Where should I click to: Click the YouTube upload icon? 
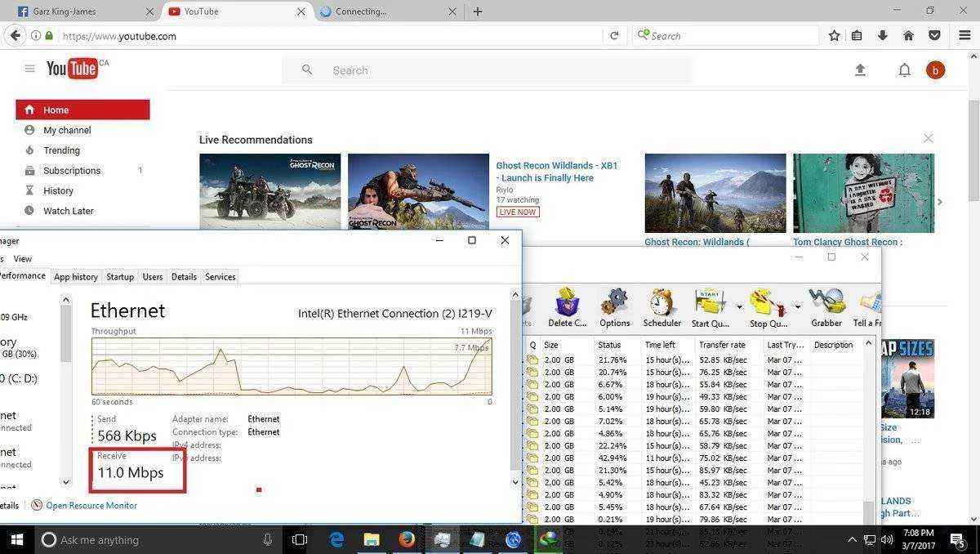click(x=860, y=70)
